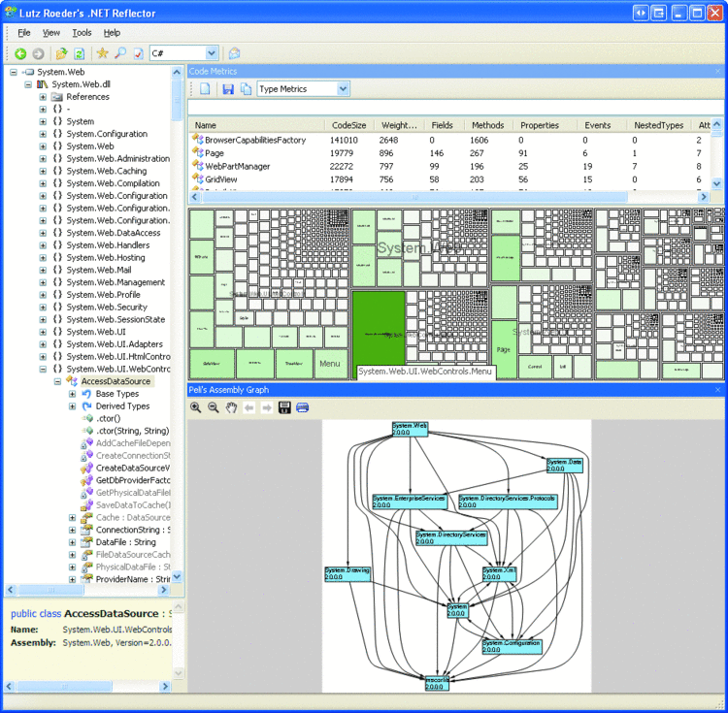Click the System.Drawing node in graph

(x=347, y=574)
